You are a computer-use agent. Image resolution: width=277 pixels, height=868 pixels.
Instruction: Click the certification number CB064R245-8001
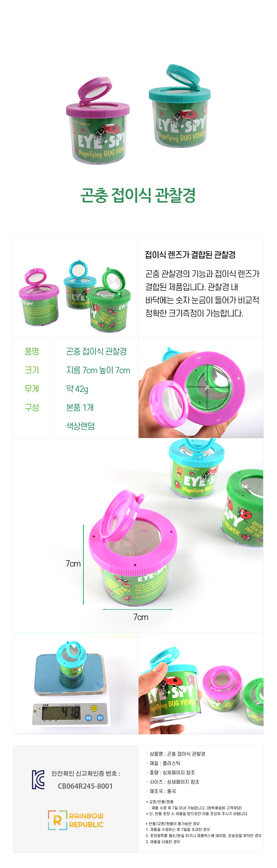85,786
